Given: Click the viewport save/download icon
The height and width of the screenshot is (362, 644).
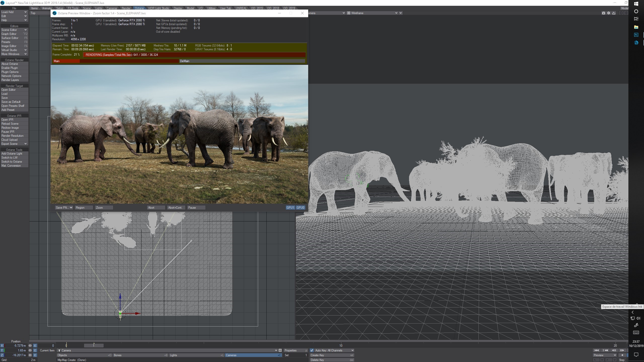Looking at the screenshot, I should 614,13.
